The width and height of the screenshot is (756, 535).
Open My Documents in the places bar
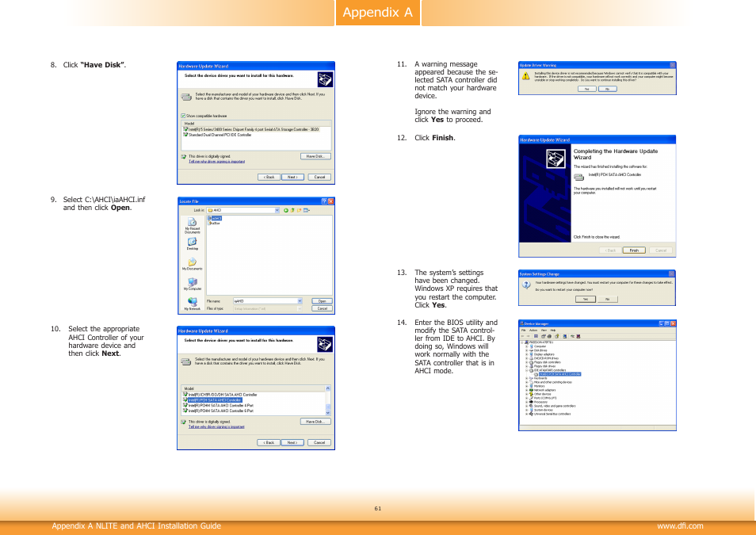[193, 264]
